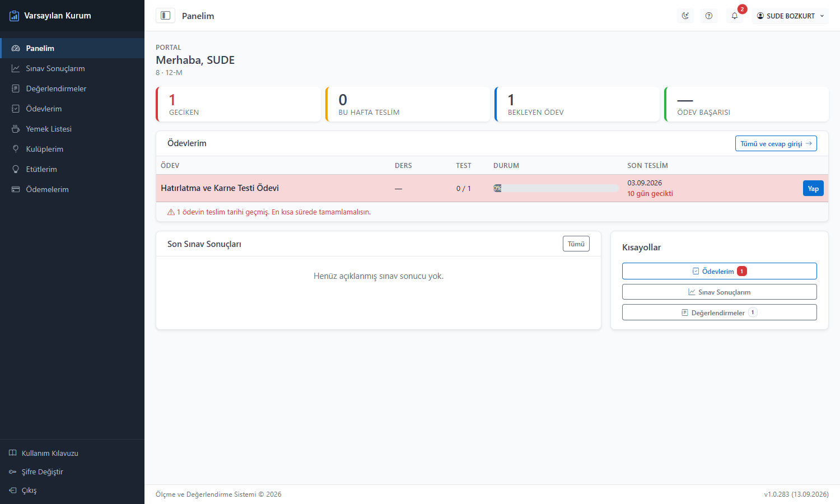Click the Yap button for overdue homework
The image size is (840, 504).
pos(813,188)
